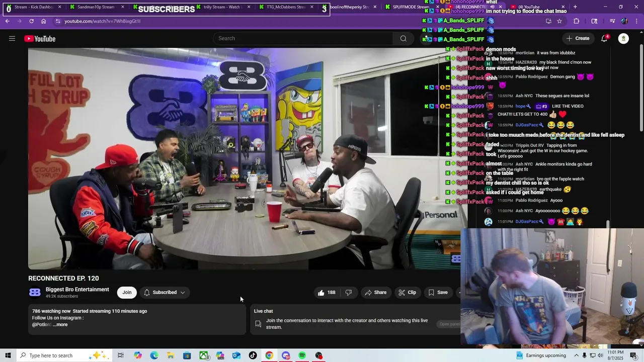The width and height of the screenshot is (644, 362).
Task: Open the Create menu
Action: click(578, 39)
